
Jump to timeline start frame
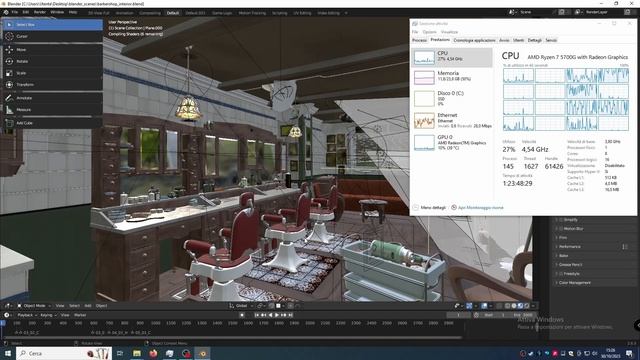(257, 315)
